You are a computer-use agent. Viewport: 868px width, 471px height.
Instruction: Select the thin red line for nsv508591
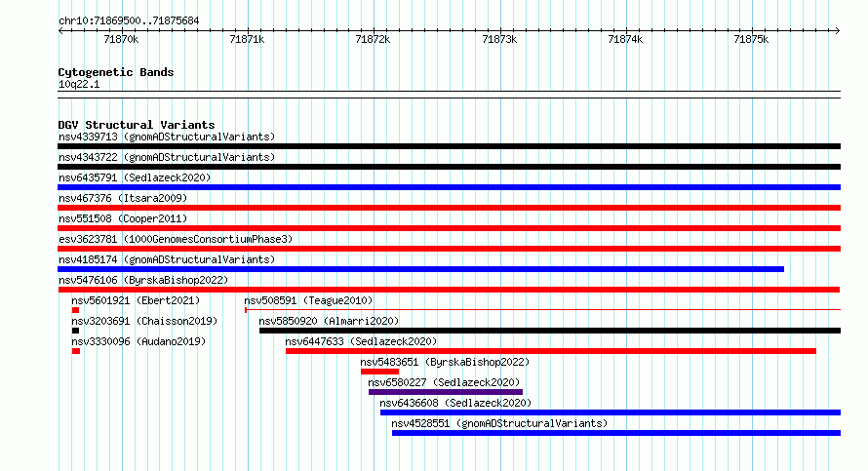coord(542,310)
